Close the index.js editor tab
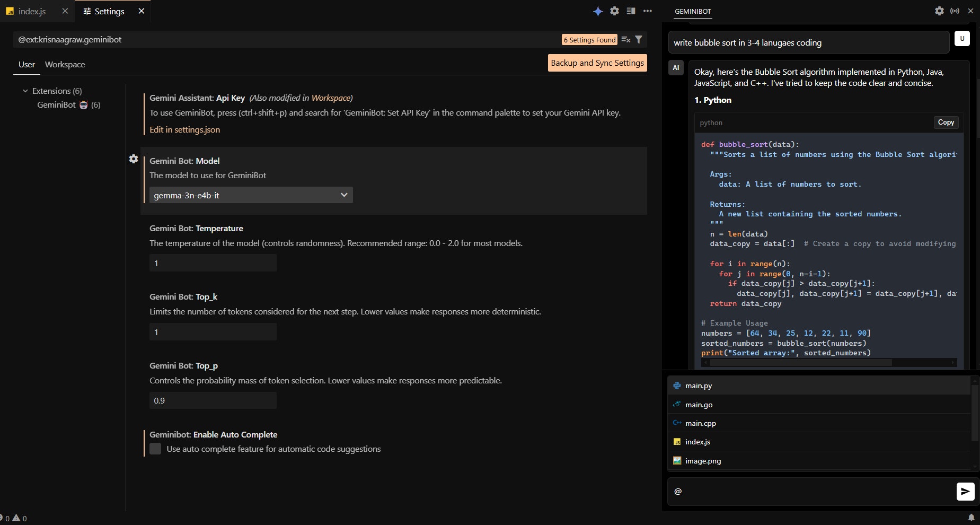The image size is (980, 525). pos(65,11)
